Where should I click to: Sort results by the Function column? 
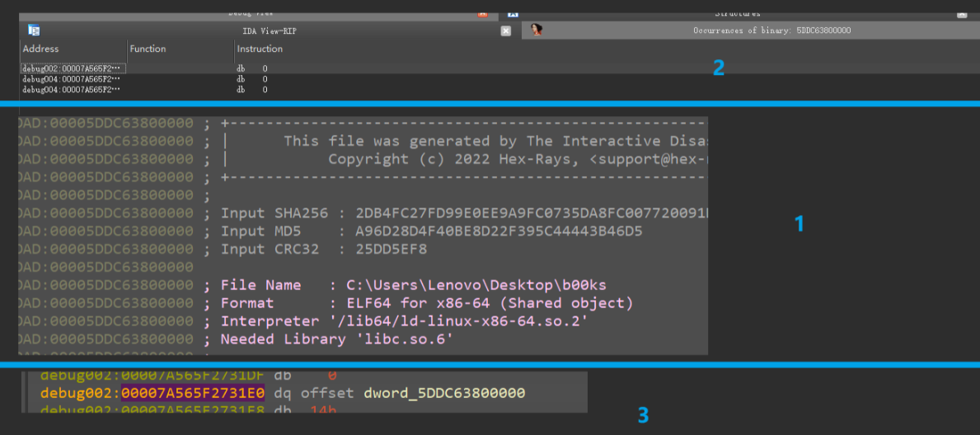148,49
